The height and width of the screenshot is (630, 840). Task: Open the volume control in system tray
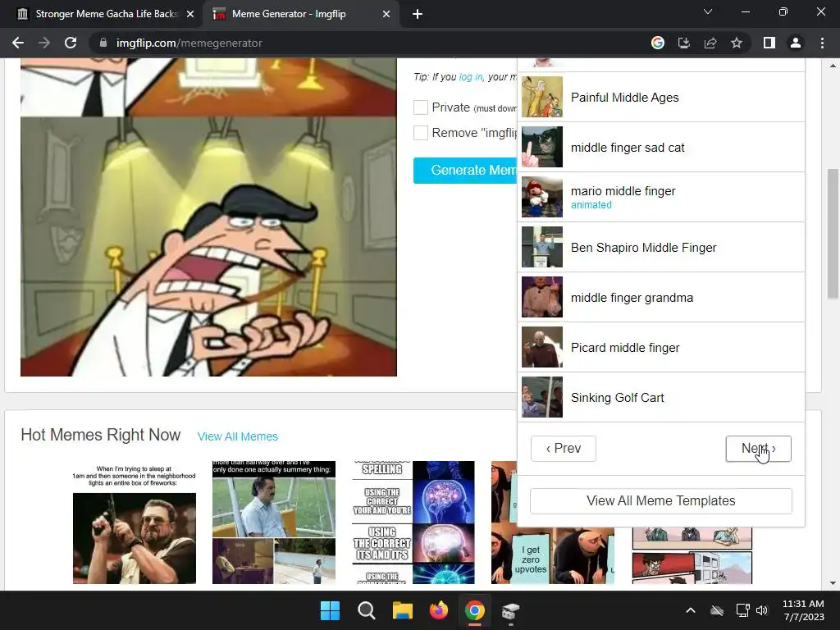point(762,610)
